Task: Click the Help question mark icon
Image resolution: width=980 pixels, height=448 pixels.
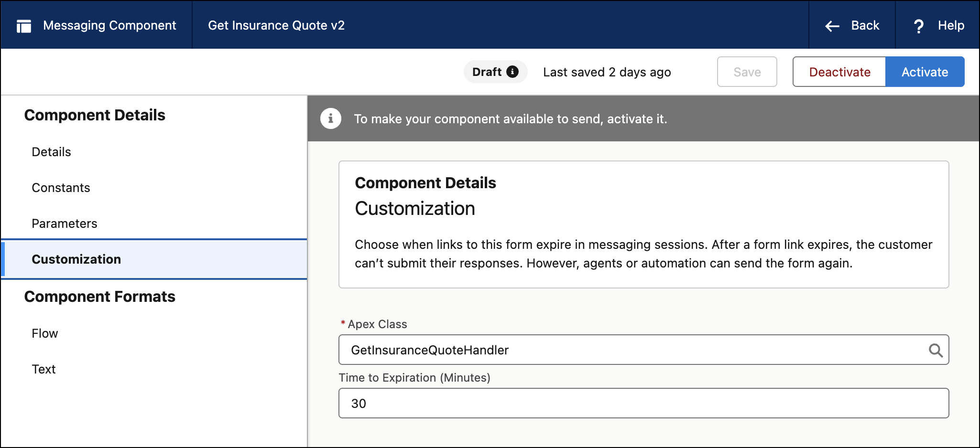Action: click(x=918, y=26)
